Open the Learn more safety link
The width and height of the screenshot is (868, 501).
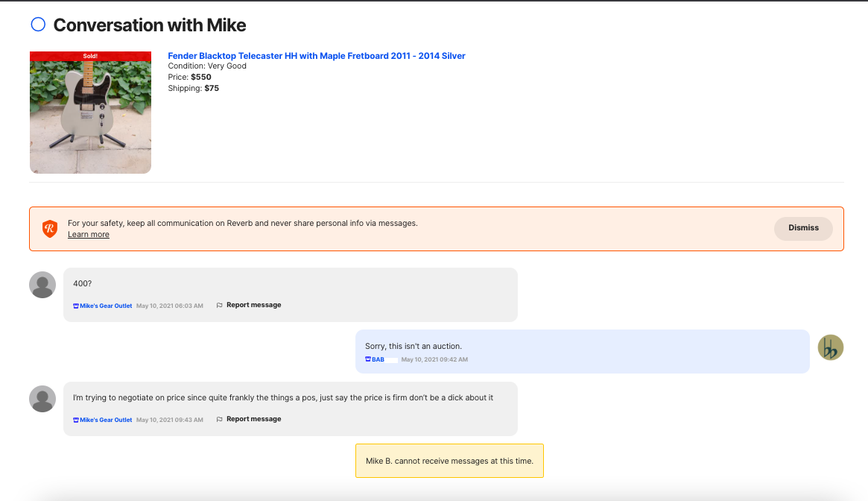tap(88, 235)
